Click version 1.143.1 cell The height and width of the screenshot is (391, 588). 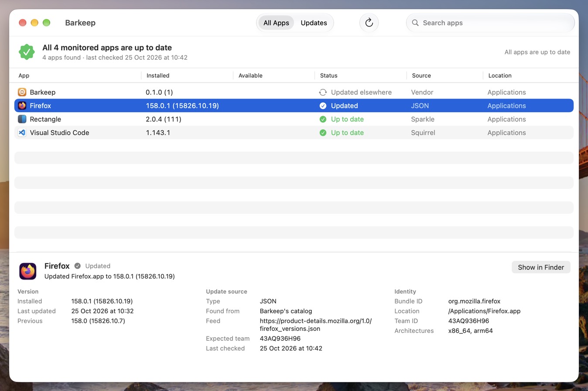pyautogui.click(x=158, y=133)
